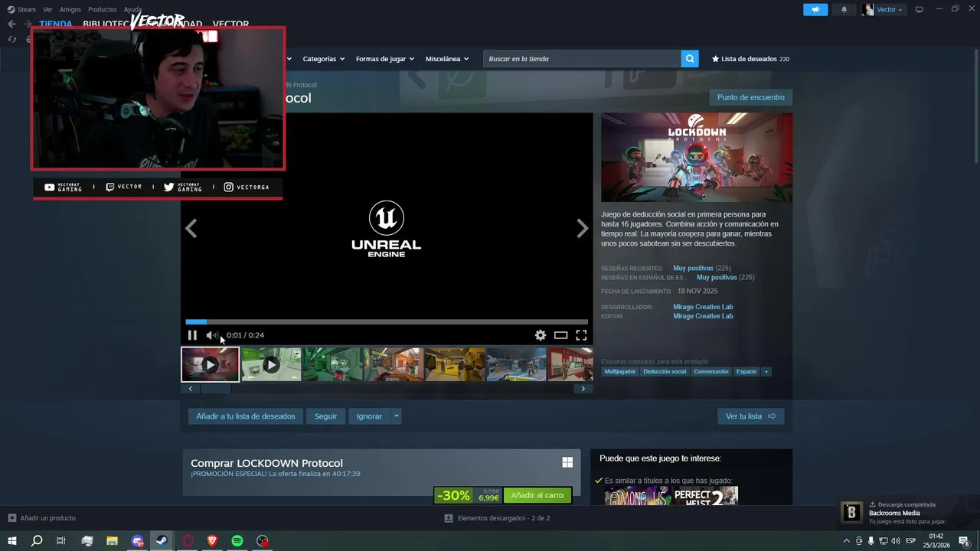The image size is (980, 551).
Task: Open the Productos menu
Action: point(103,9)
